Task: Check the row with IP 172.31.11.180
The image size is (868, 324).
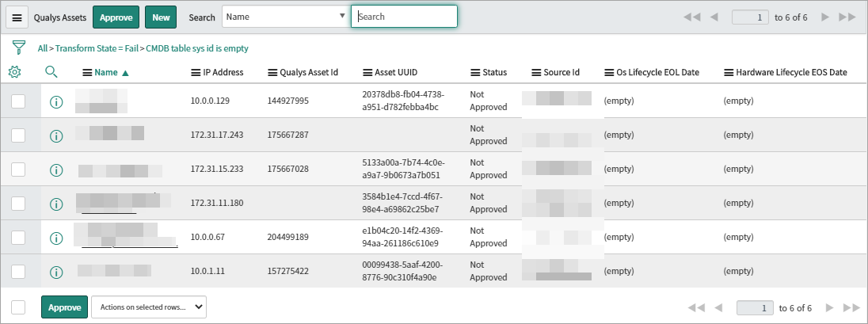Action: click(18, 204)
